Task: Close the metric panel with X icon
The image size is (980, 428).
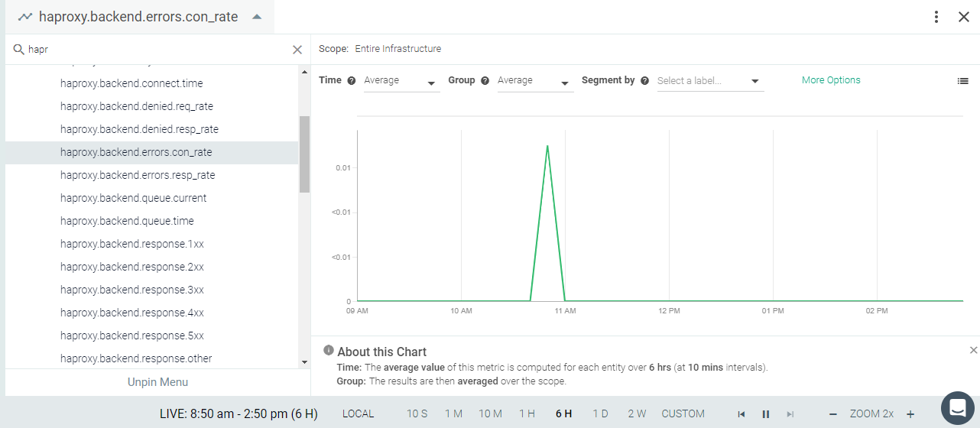Action: [x=964, y=17]
